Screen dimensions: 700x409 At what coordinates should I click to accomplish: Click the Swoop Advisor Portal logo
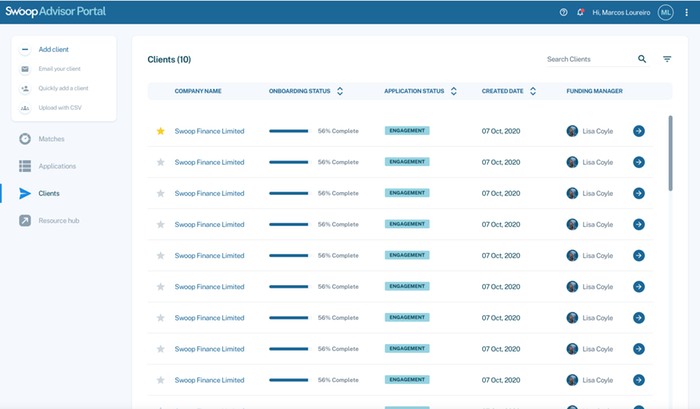55,12
